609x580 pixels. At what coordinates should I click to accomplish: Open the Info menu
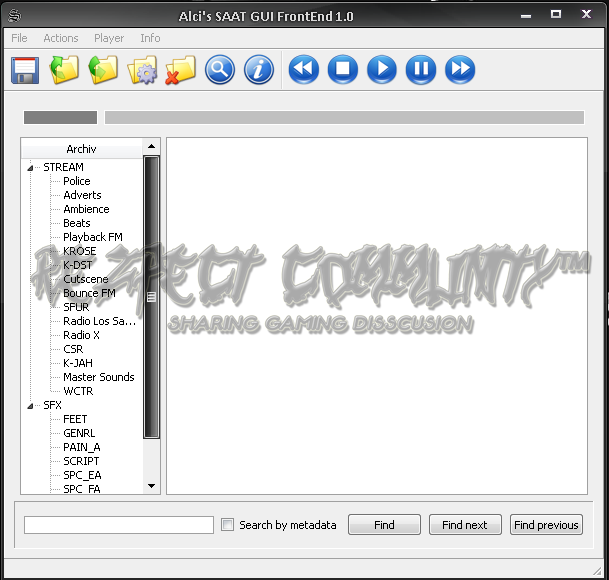click(150, 38)
